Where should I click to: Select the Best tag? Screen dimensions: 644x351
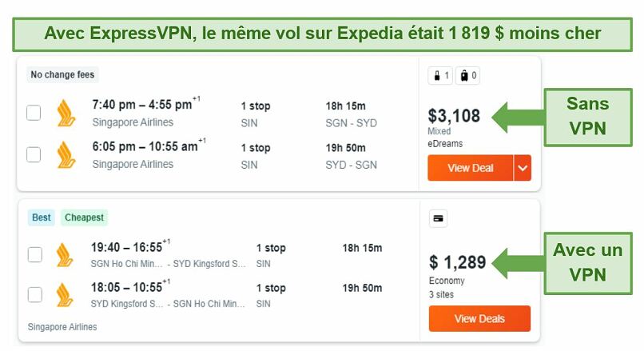pyautogui.click(x=42, y=217)
